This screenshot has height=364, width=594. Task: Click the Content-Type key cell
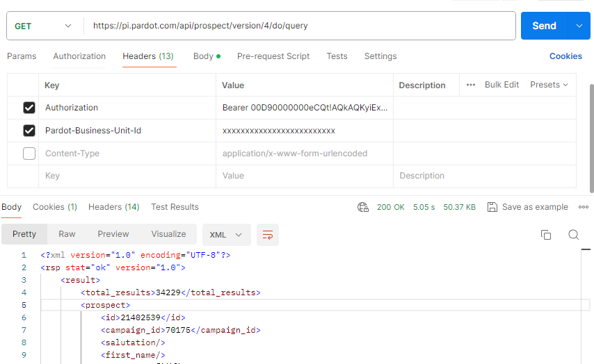tap(127, 154)
